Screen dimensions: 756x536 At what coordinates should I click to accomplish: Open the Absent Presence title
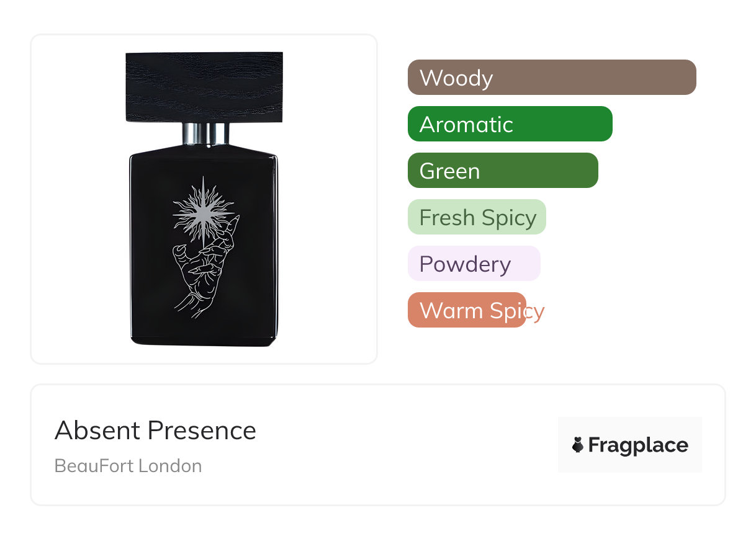155,431
